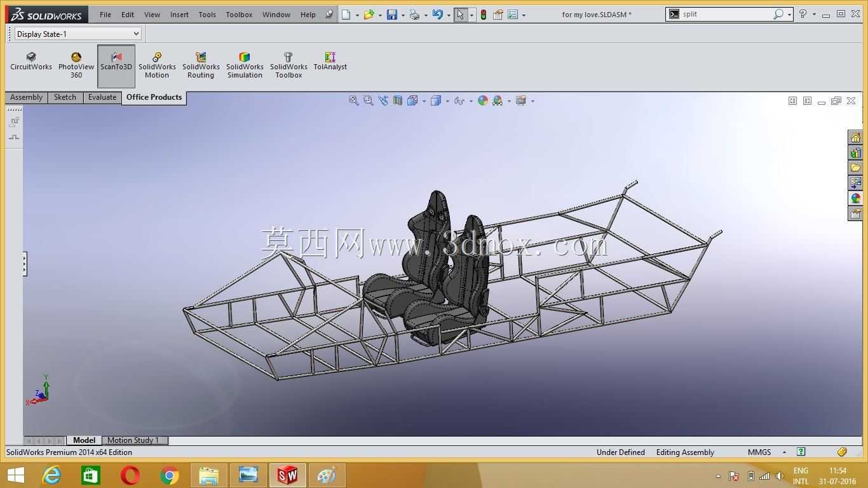Toggle the Section View icon

click(x=397, y=100)
